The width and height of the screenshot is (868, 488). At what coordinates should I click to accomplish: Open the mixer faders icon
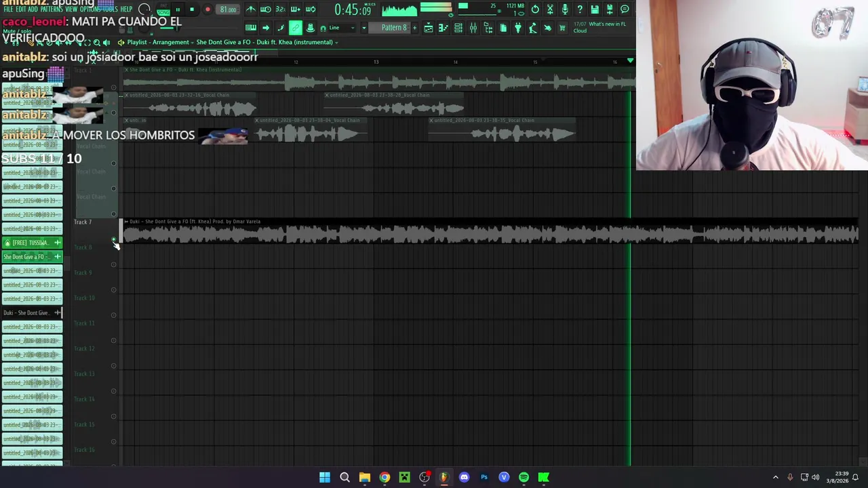pos(473,28)
